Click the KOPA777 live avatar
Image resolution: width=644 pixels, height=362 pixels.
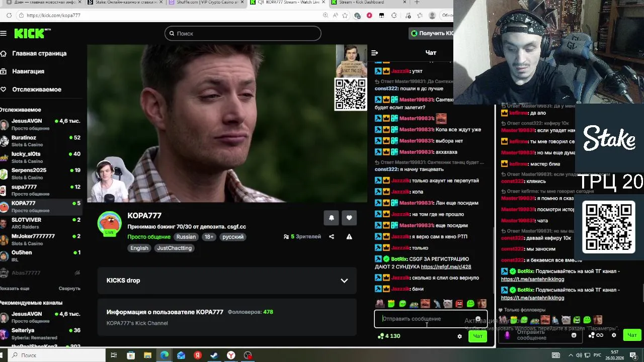[109, 224]
